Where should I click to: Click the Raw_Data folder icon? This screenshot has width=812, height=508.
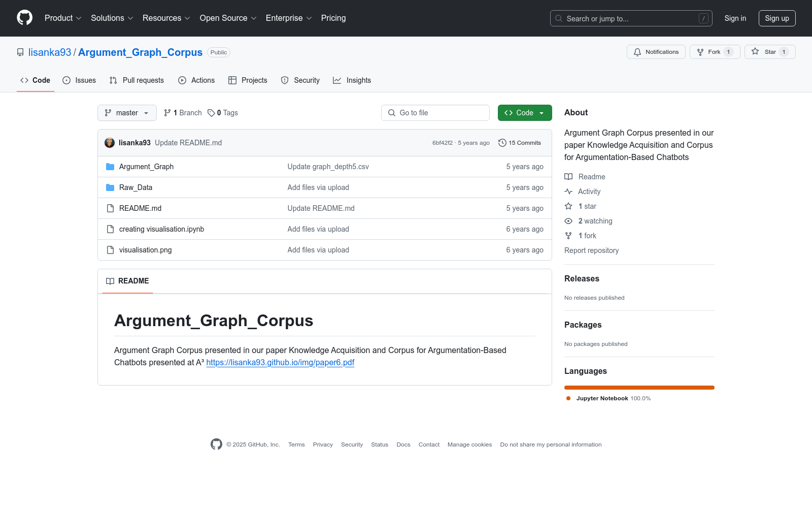click(x=110, y=187)
